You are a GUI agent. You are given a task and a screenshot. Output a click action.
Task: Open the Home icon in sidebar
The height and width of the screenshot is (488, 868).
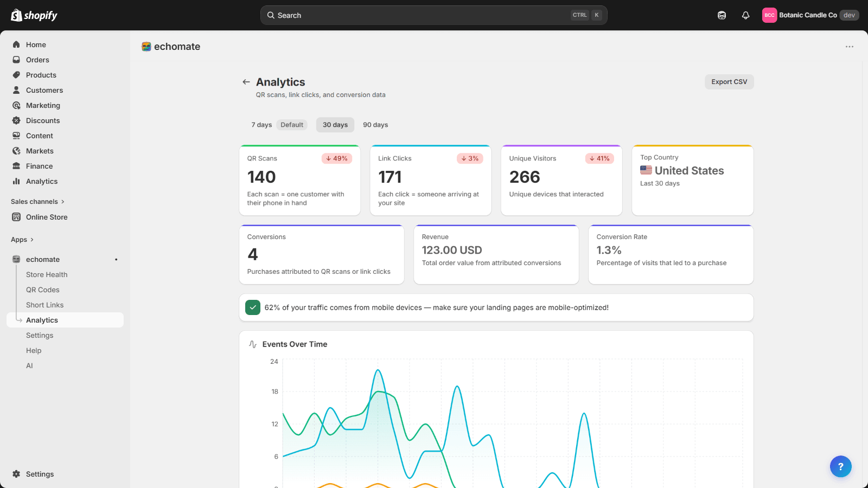pyautogui.click(x=16, y=44)
